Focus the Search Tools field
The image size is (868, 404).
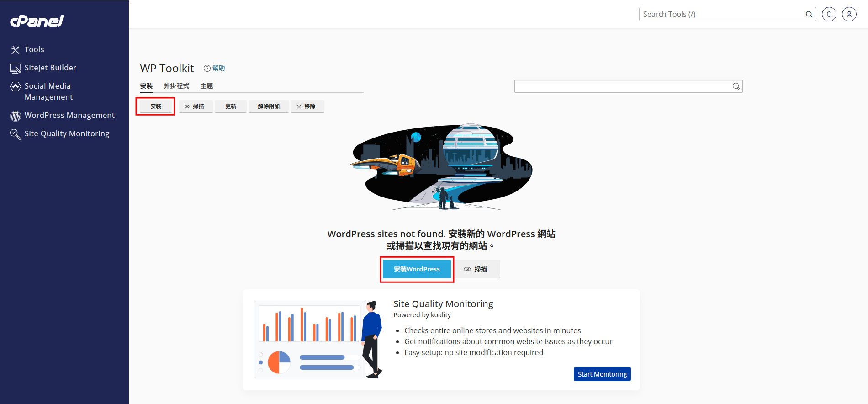727,14
